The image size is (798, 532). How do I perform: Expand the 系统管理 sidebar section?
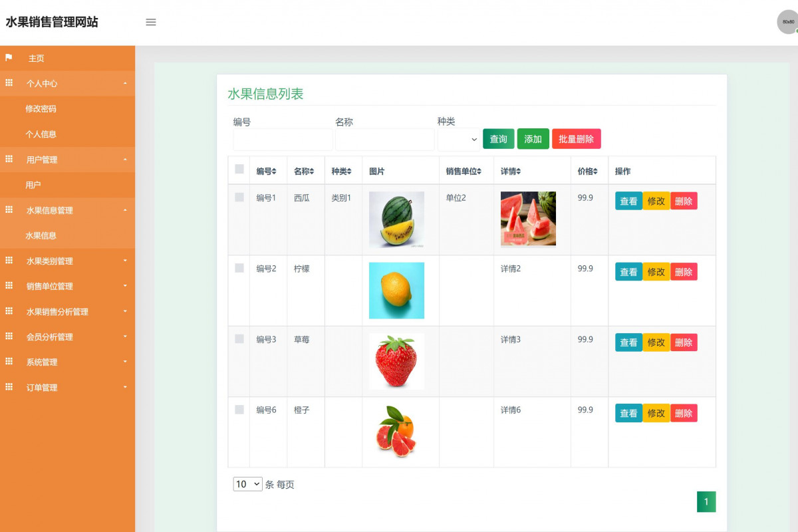point(41,362)
